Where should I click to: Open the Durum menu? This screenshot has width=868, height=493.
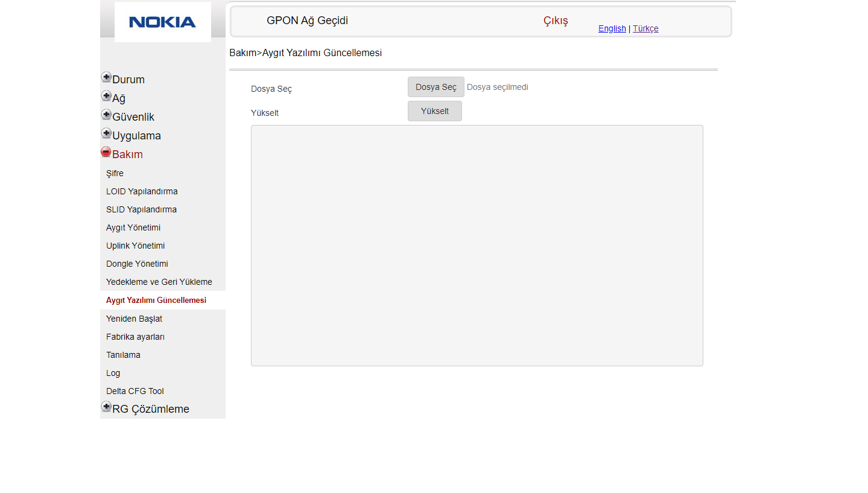click(128, 80)
